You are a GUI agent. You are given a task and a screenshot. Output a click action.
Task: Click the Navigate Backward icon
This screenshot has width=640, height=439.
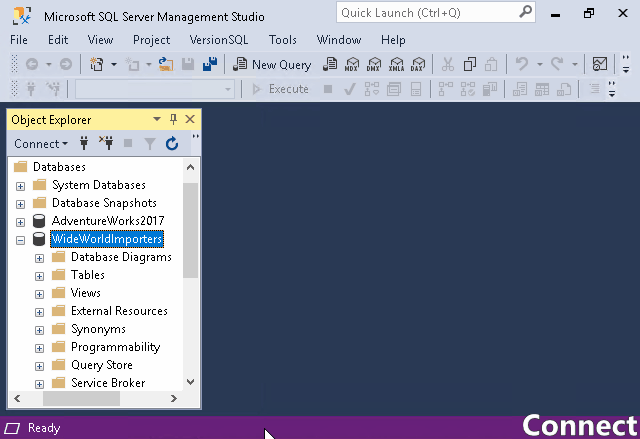[x=32, y=64]
